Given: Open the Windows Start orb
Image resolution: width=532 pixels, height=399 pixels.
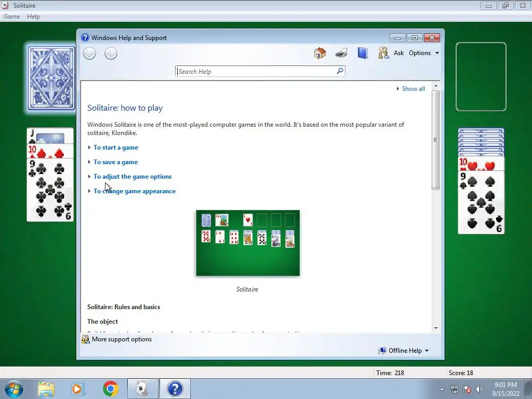Looking at the screenshot, I should pyautogui.click(x=14, y=389).
